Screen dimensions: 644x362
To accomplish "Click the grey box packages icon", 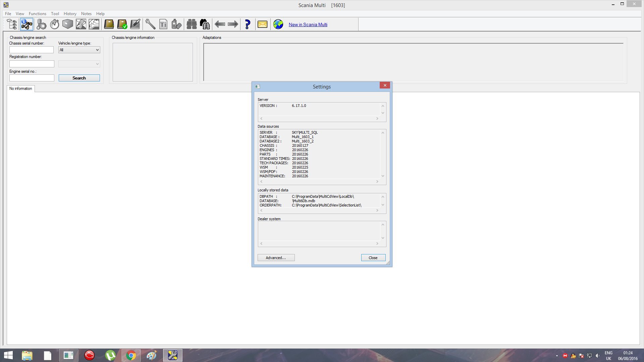I will 67,24.
